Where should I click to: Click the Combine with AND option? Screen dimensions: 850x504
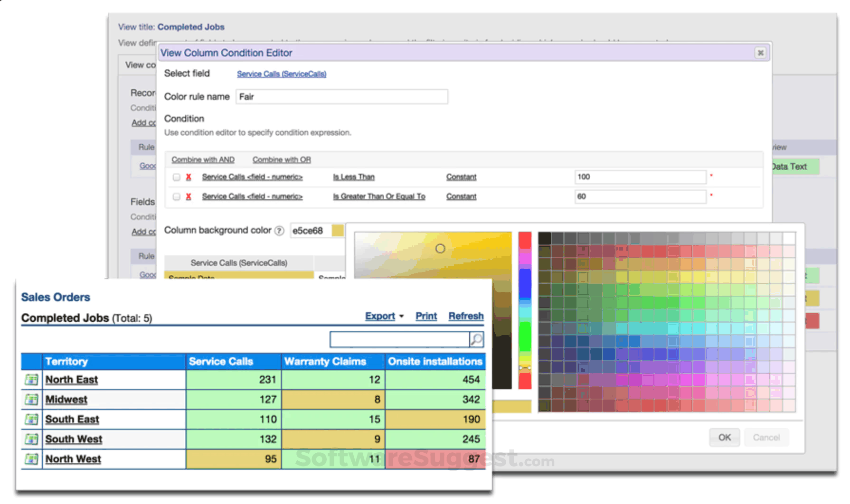[202, 159]
